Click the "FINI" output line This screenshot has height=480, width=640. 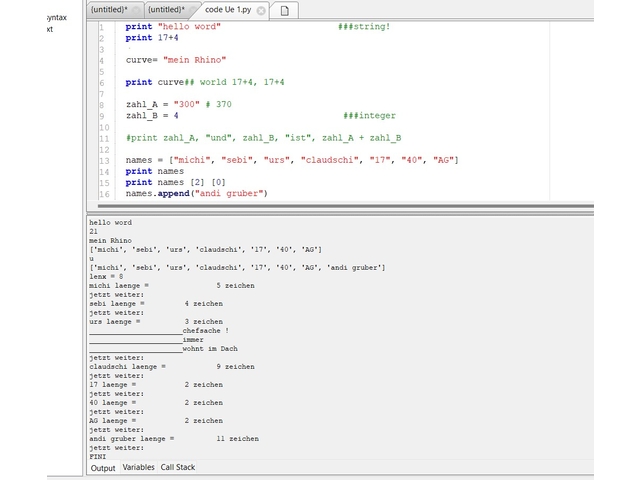(x=98, y=456)
